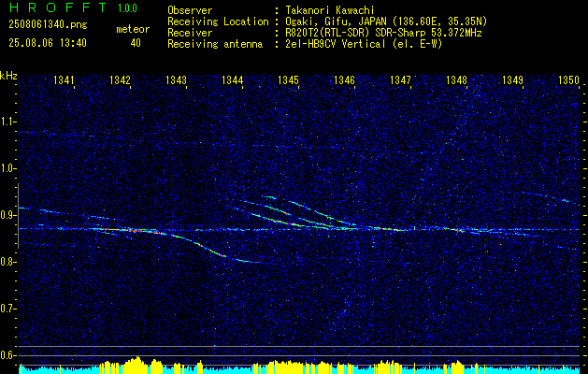
Task: Click the 1345 time axis label
Action: coord(288,80)
